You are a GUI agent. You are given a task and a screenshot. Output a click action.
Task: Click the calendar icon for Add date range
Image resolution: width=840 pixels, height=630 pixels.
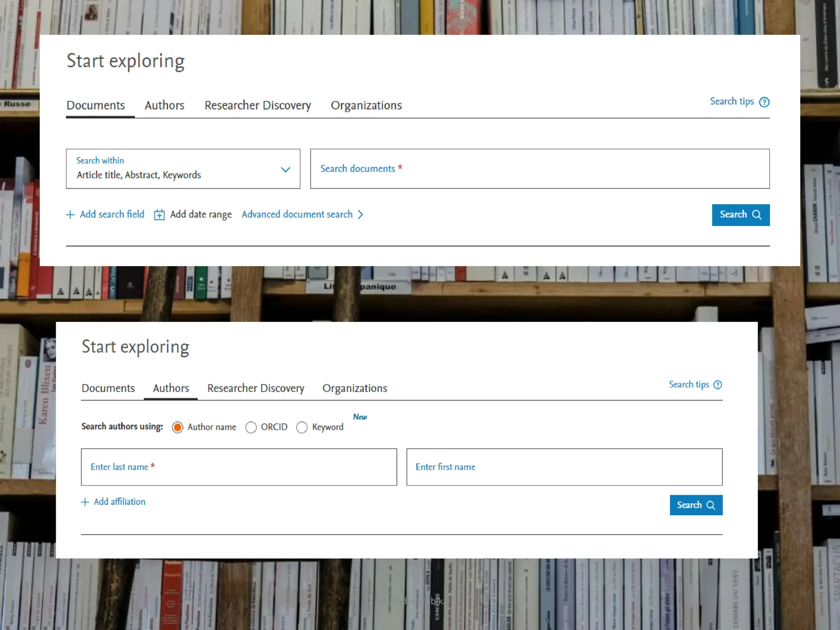click(x=159, y=215)
